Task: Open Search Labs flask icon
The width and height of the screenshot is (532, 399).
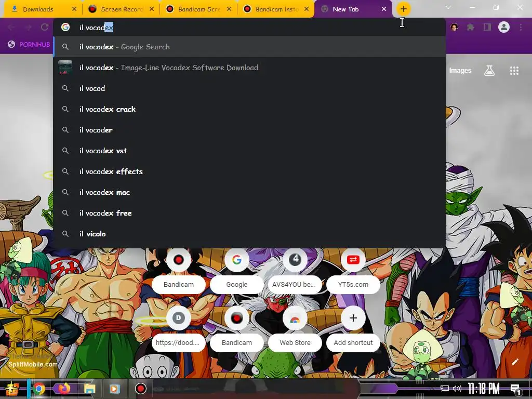Action: (489, 71)
